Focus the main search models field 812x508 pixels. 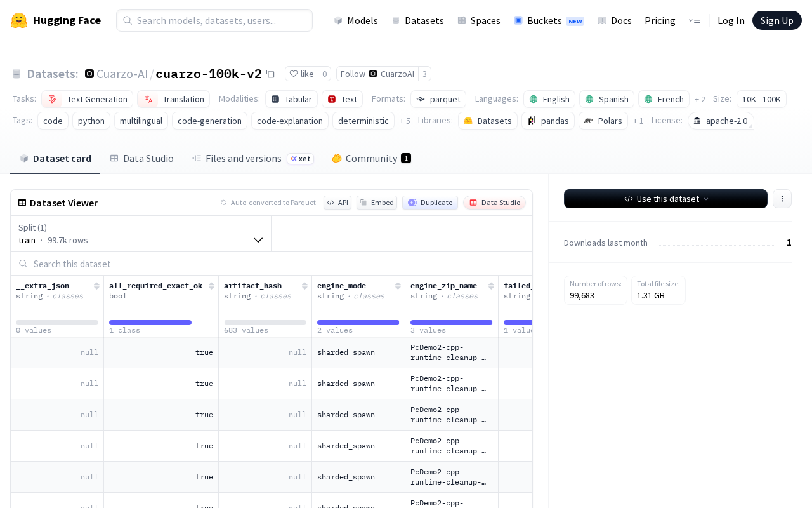tap(214, 20)
